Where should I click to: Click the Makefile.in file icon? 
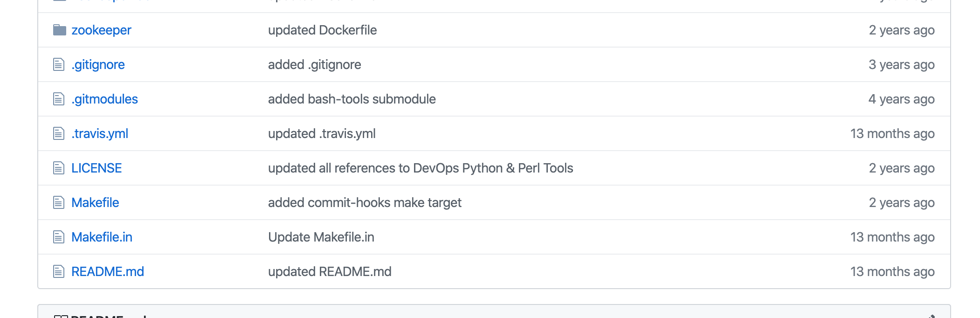point(58,237)
